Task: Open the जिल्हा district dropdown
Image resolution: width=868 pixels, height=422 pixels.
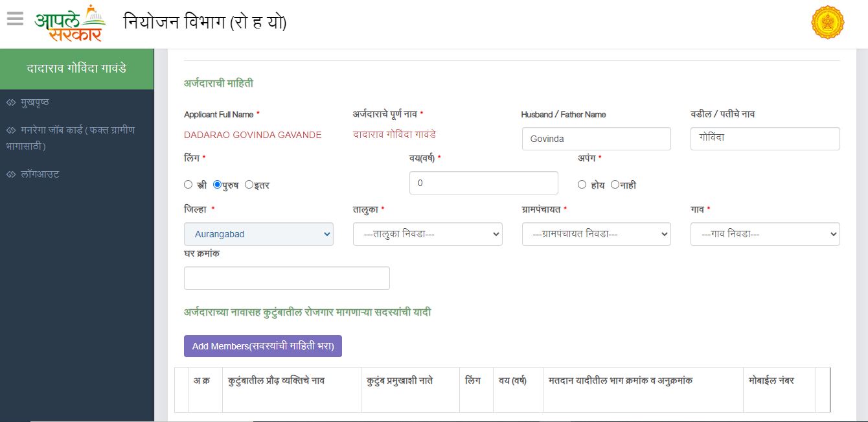Action: pos(258,234)
